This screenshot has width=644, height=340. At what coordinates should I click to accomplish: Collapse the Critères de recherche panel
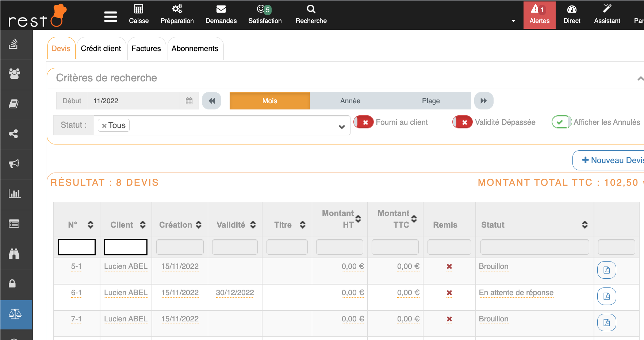[x=640, y=78]
